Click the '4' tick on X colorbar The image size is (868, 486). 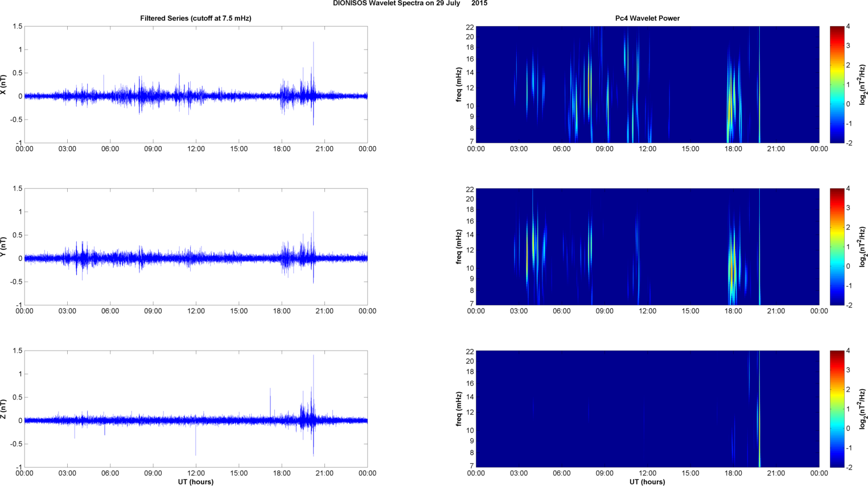(x=848, y=27)
